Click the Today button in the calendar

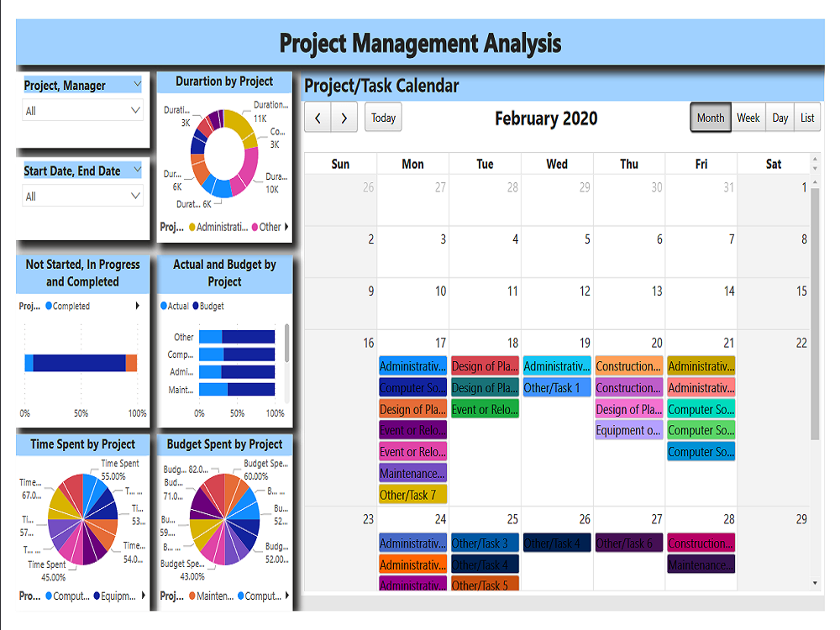coord(383,118)
